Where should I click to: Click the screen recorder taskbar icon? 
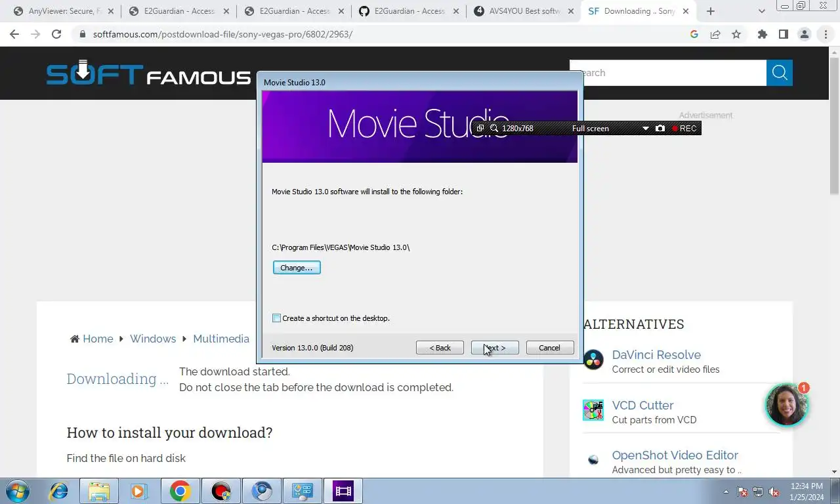pyautogui.click(x=221, y=491)
